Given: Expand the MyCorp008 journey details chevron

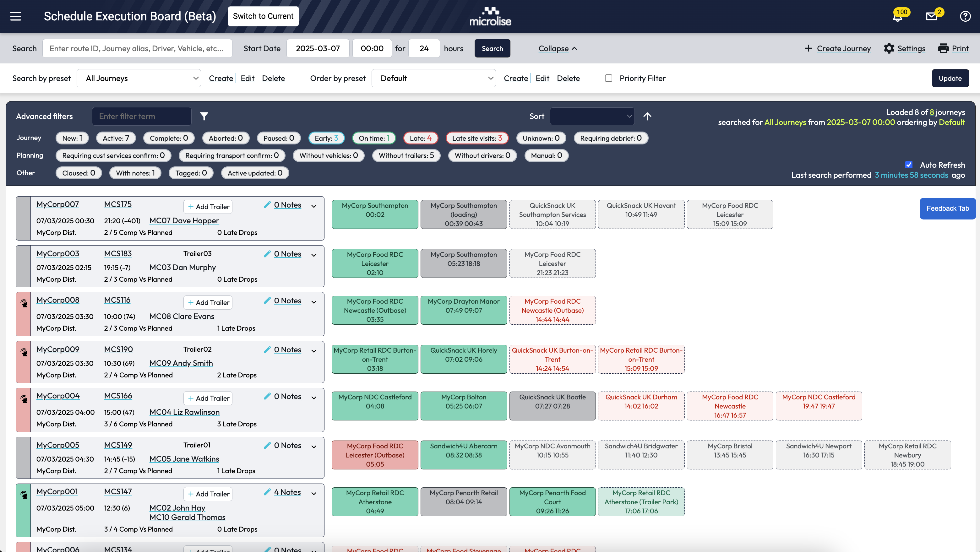Looking at the screenshot, I should point(314,302).
